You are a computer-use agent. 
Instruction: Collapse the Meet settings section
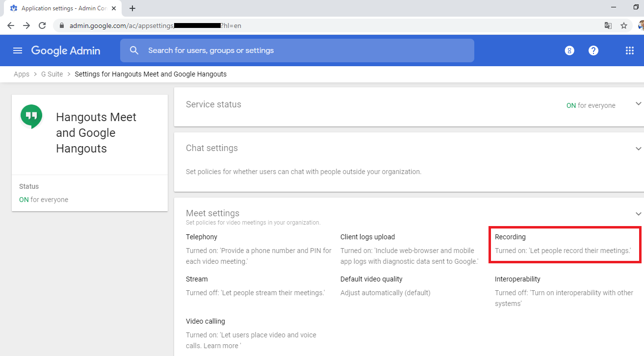(638, 214)
